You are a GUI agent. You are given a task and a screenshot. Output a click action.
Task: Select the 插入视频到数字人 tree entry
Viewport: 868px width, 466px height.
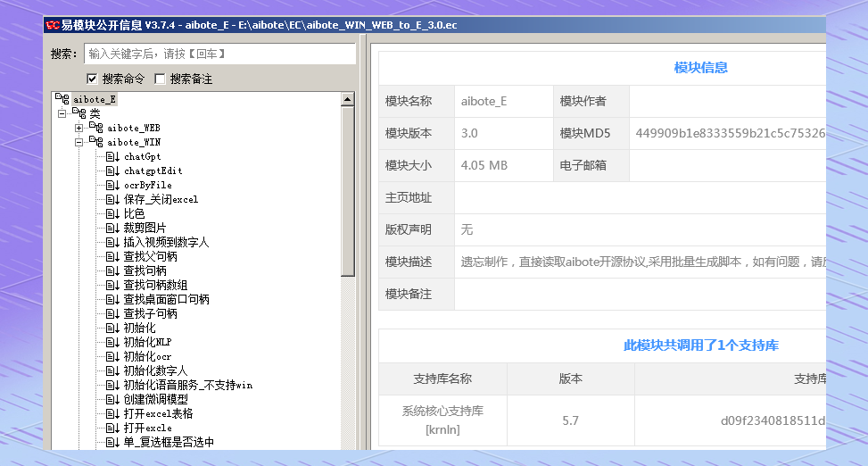pos(166,242)
